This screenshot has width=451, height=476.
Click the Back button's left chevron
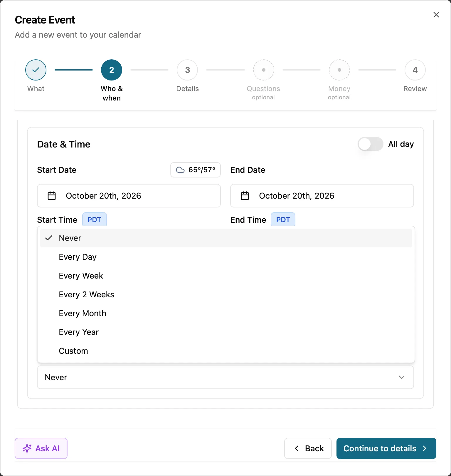(x=297, y=448)
